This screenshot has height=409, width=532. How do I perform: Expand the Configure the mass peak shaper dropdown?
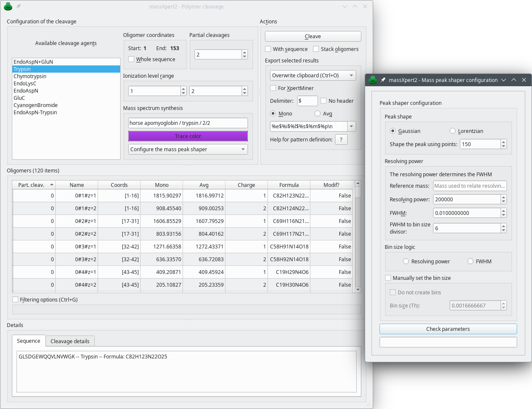[188, 149]
